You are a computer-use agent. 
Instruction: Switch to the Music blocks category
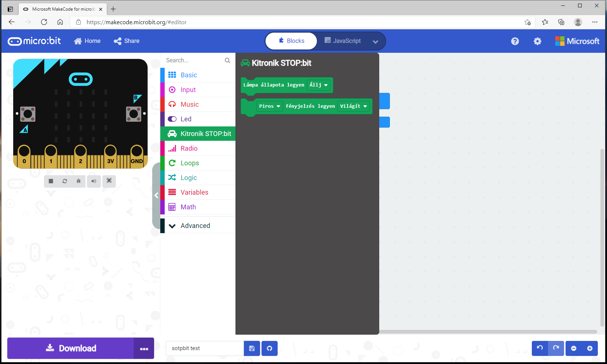tap(189, 104)
